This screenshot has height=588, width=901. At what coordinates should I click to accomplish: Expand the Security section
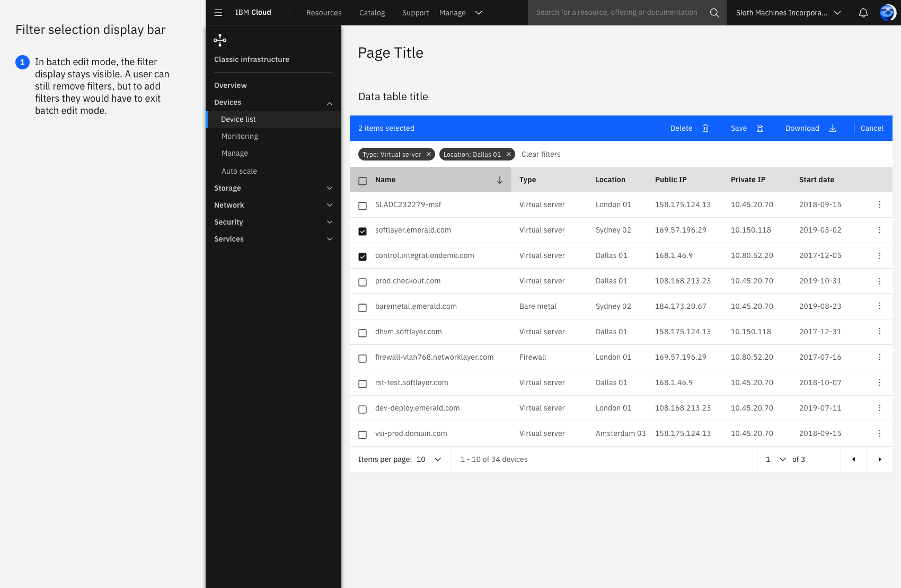273,222
